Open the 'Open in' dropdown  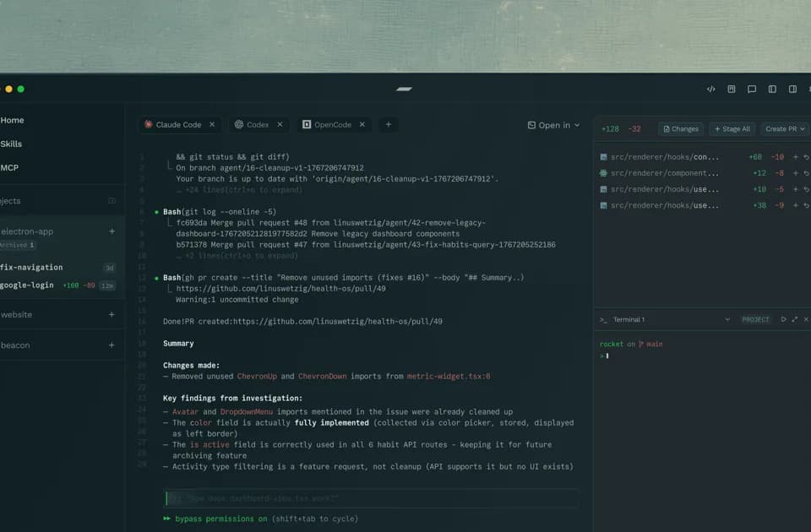click(x=553, y=125)
